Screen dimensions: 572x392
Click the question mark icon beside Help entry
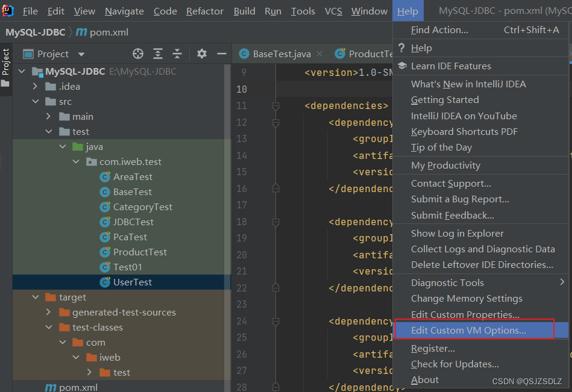(401, 48)
